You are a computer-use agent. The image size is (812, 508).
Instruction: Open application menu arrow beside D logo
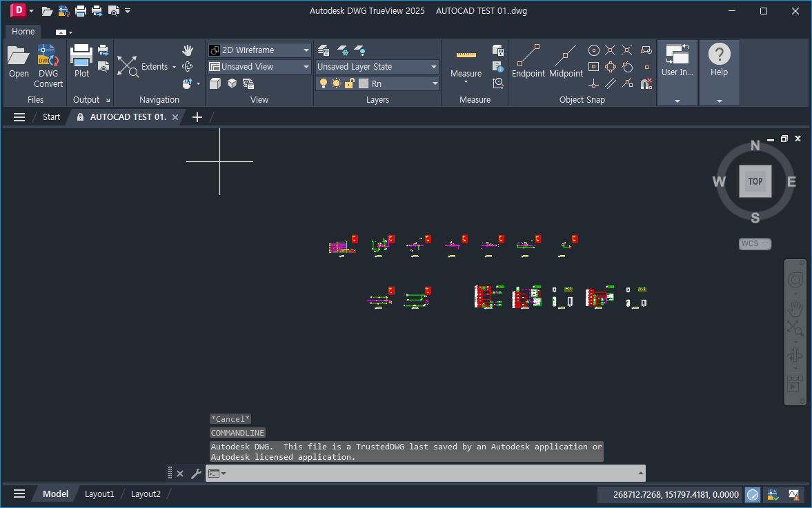click(x=31, y=11)
